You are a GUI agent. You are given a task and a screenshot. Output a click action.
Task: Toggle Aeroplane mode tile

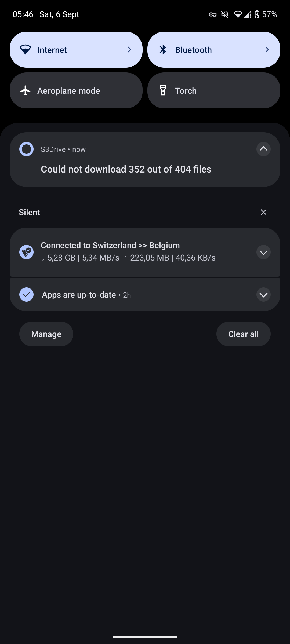76,90
